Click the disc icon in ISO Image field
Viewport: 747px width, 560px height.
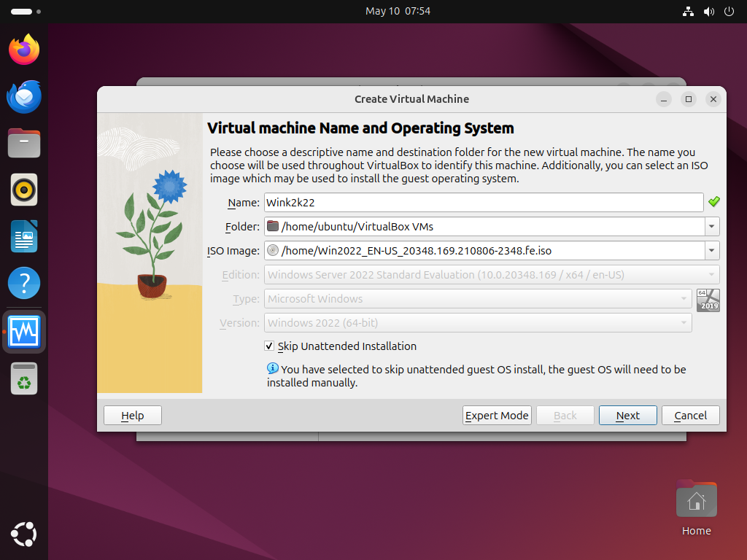tap(273, 251)
